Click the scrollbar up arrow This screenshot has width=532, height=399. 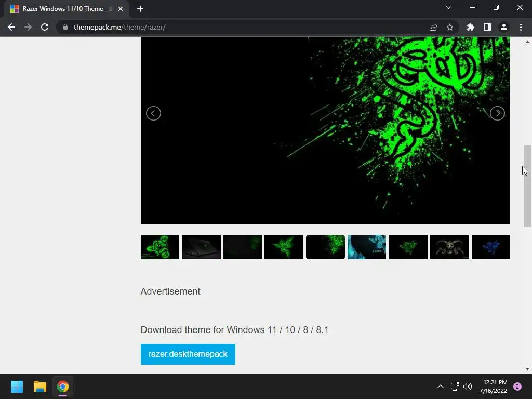(x=527, y=42)
